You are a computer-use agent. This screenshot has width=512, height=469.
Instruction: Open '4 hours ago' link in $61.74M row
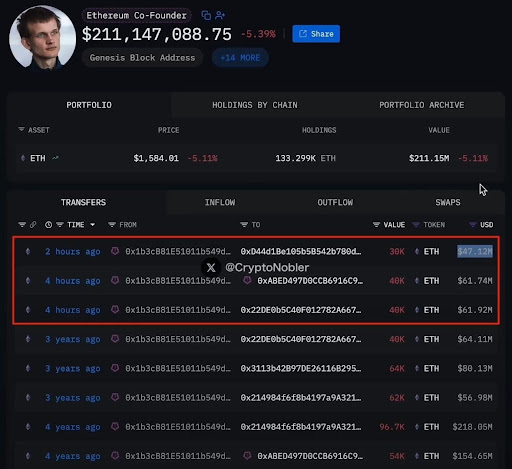click(x=73, y=281)
